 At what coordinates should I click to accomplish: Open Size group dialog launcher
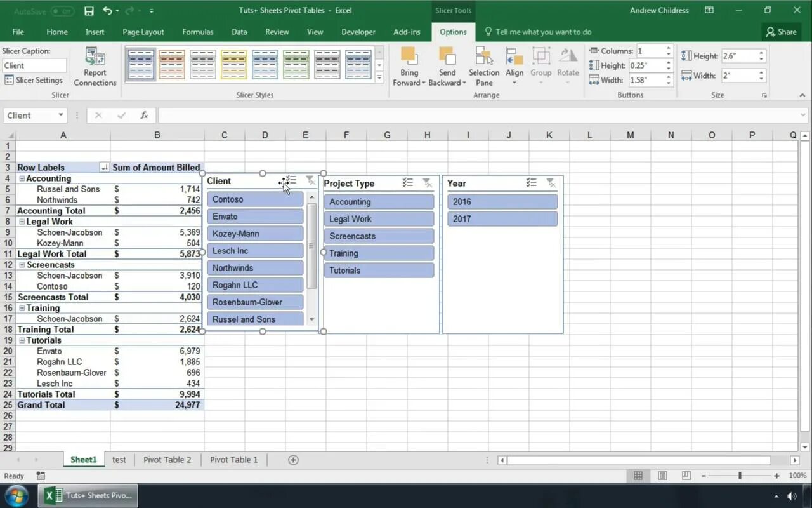pyautogui.click(x=764, y=95)
